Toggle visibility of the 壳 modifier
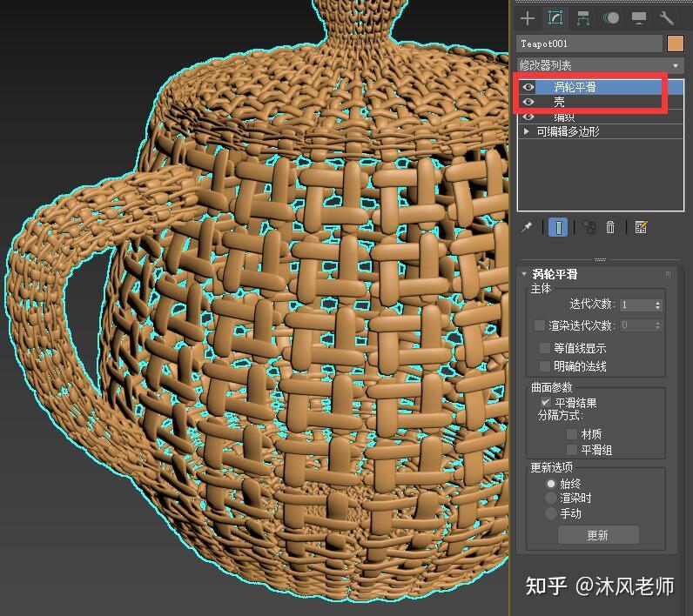693x616 pixels. [528, 102]
